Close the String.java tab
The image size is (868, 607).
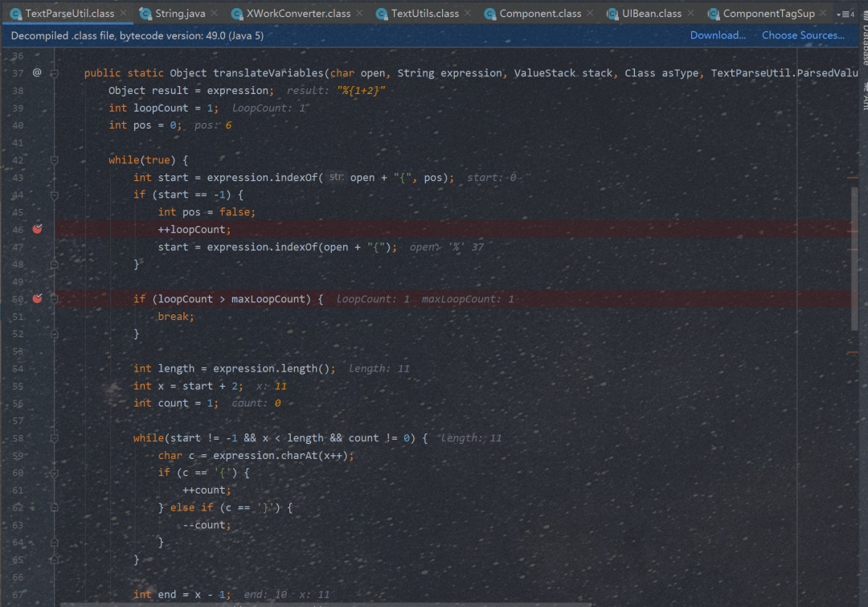[x=215, y=13]
